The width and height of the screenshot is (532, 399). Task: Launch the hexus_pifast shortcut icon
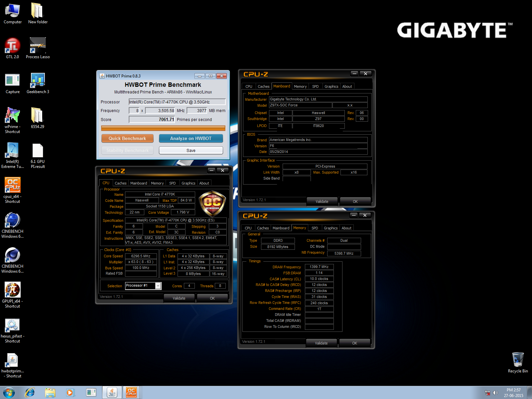[x=13, y=330]
